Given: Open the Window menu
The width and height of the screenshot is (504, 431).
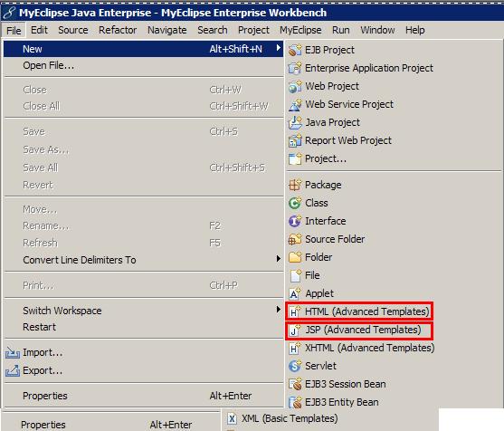Looking at the screenshot, I should pos(377,30).
